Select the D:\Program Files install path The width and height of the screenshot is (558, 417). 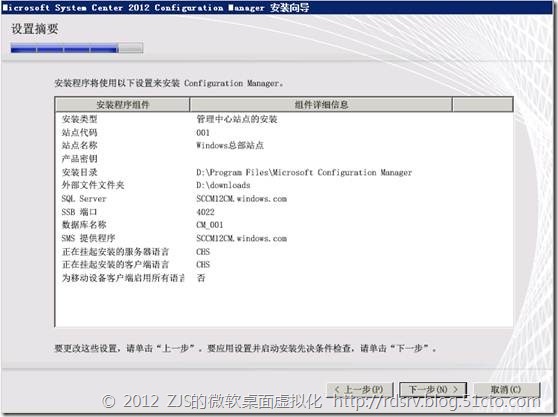click(x=304, y=172)
